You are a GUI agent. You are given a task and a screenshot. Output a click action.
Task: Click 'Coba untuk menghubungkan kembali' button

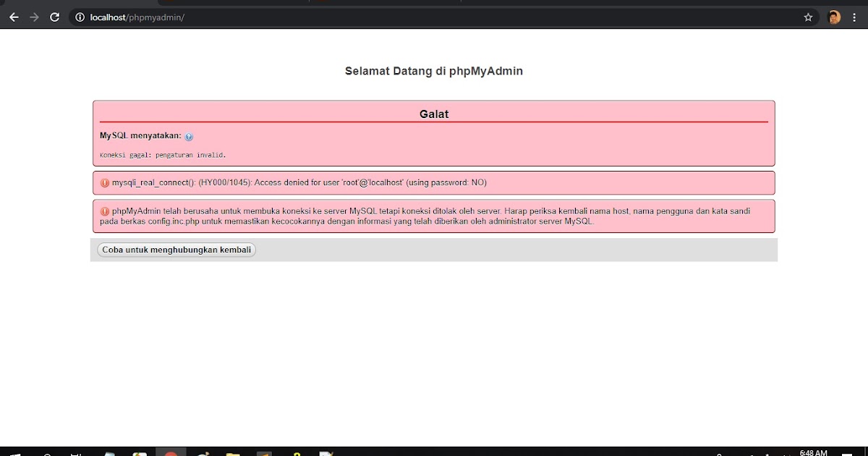click(x=176, y=250)
